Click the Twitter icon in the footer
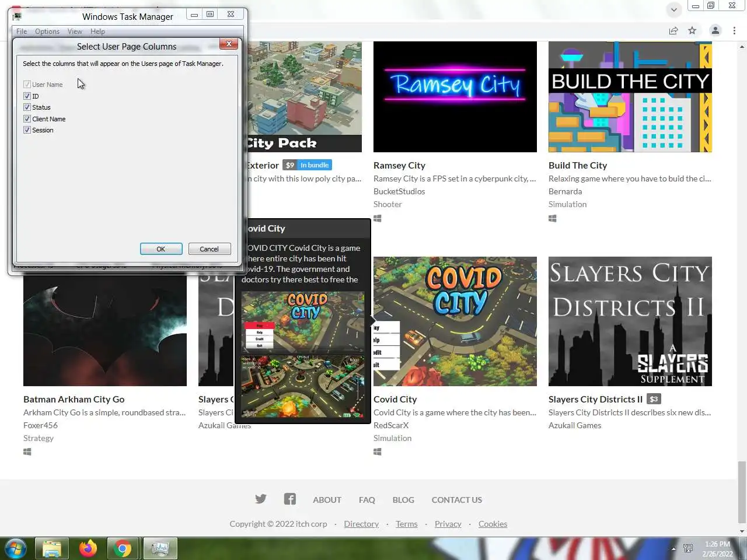The height and width of the screenshot is (560, 747). point(261,499)
